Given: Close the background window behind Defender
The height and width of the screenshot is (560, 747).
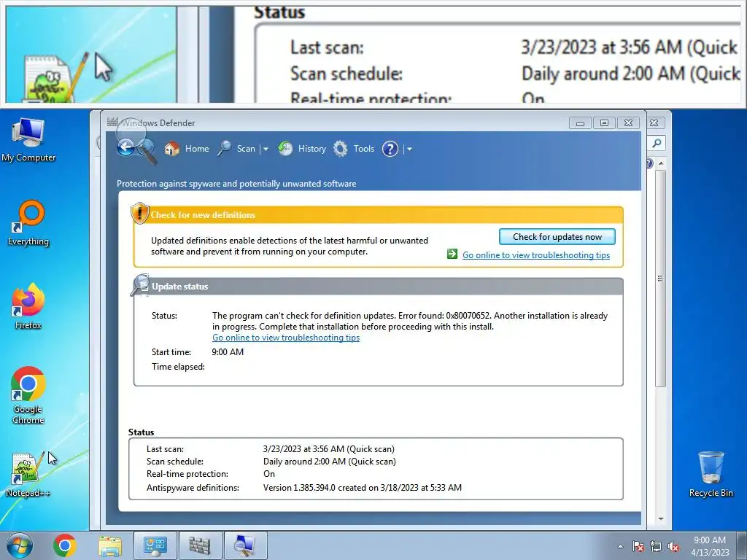Looking at the screenshot, I should (x=654, y=122).
